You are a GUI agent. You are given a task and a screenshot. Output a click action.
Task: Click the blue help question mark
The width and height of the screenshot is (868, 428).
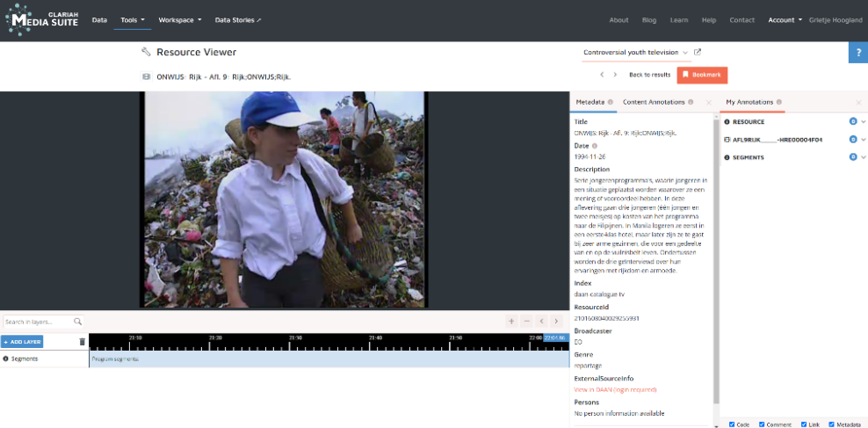tap(857, 53)
